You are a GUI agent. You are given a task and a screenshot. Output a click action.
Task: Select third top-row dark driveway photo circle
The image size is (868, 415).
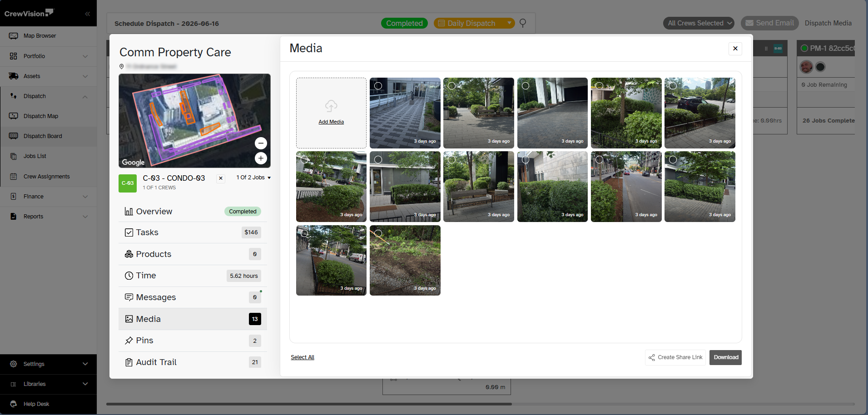click(526, 86)
